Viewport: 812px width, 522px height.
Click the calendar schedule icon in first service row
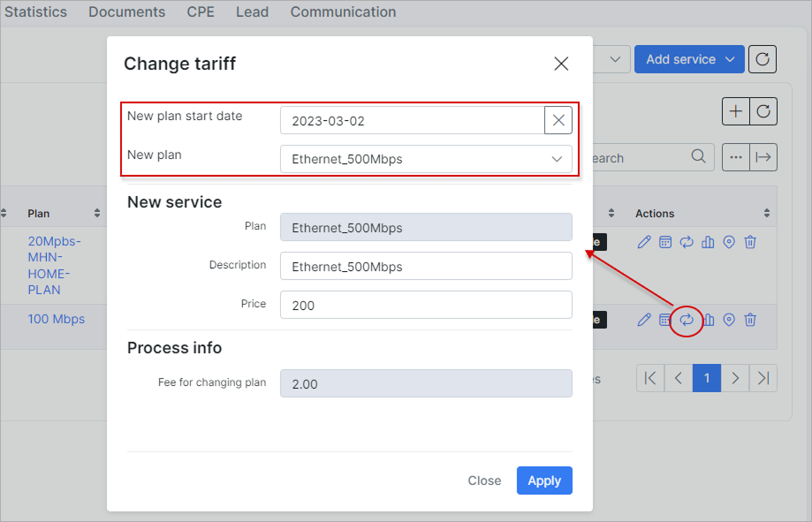tap(665, 242)
